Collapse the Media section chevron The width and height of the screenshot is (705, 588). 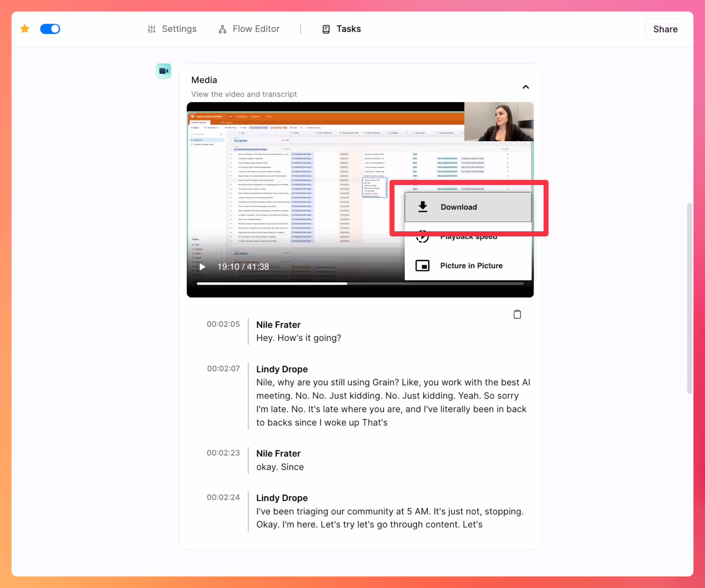tap(526, 87)
